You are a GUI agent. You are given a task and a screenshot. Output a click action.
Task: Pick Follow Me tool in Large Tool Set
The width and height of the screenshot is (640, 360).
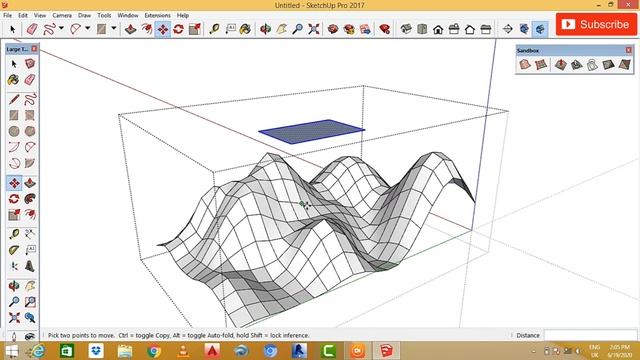[30, 199]
